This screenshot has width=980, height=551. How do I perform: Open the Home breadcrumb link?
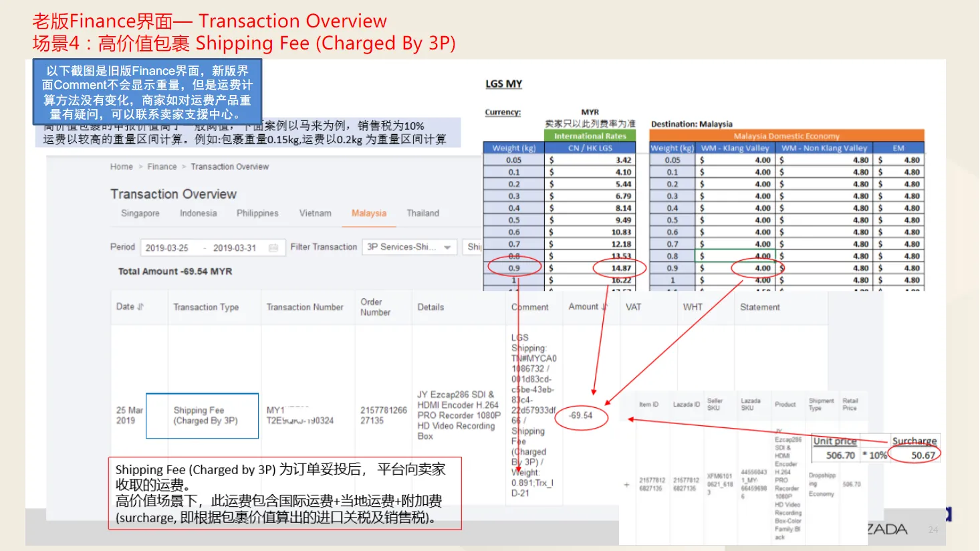pyautogui.click(x=122, y=167)
